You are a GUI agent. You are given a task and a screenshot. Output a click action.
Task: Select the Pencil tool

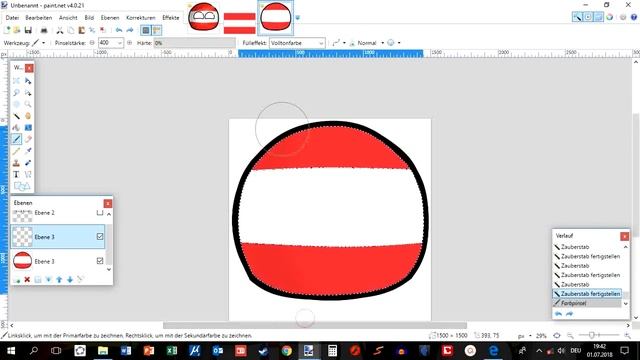click(16, 151)
